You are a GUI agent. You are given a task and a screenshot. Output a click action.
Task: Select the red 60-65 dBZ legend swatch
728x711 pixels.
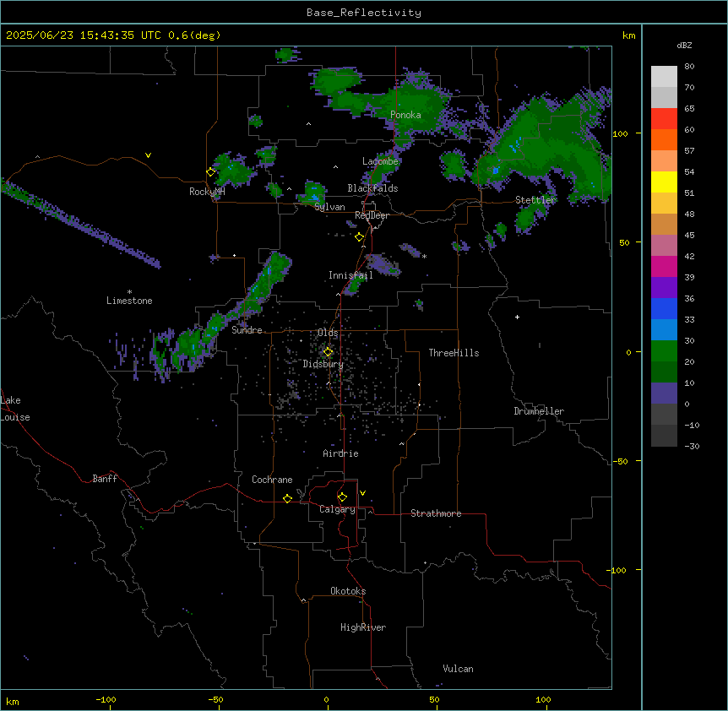pos(664,119)
